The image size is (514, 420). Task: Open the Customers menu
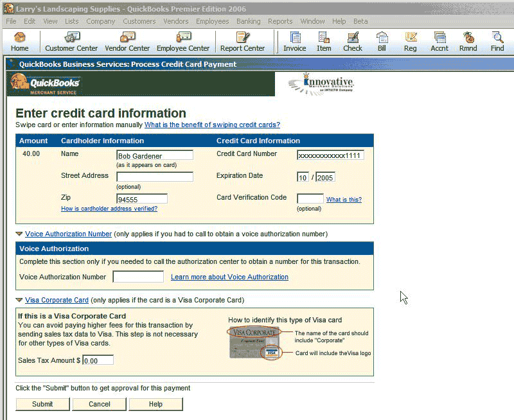(x=139, y=21)
